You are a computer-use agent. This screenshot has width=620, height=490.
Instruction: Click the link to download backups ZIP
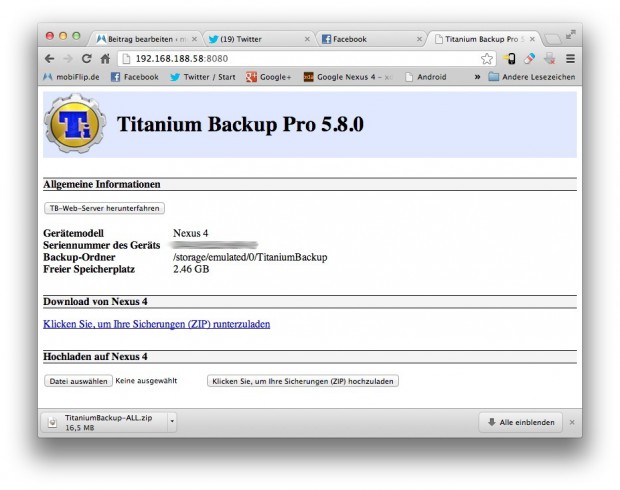157,324
